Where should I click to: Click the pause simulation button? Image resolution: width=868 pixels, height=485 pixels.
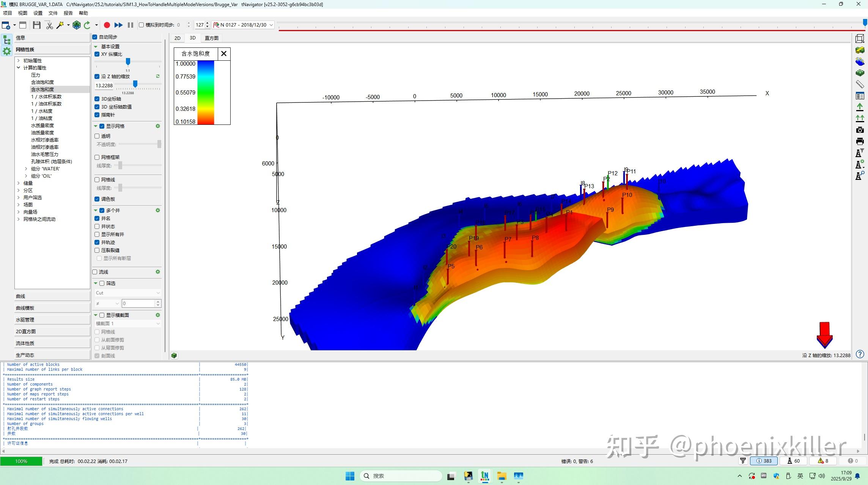click(131, 25)
